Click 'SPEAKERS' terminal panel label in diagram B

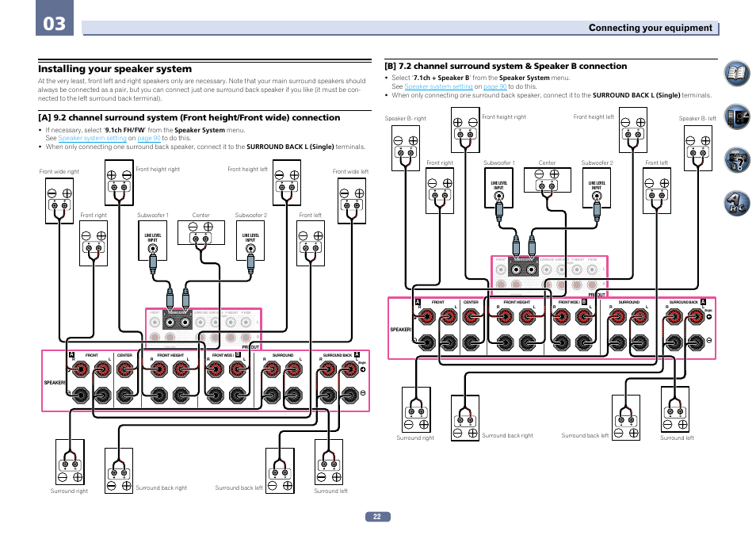tap(401, 330)
